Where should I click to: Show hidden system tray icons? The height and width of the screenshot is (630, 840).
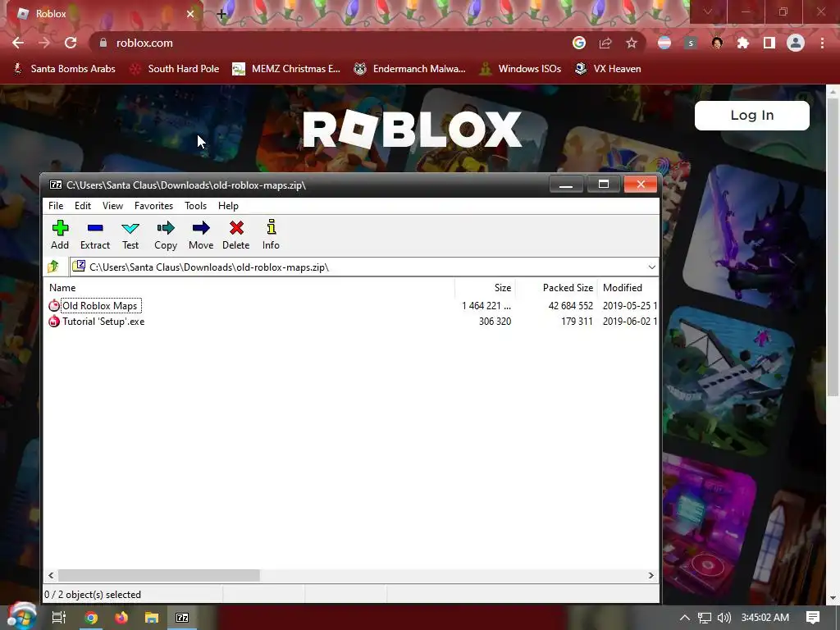pyautogui.click(x=685, y=618)
